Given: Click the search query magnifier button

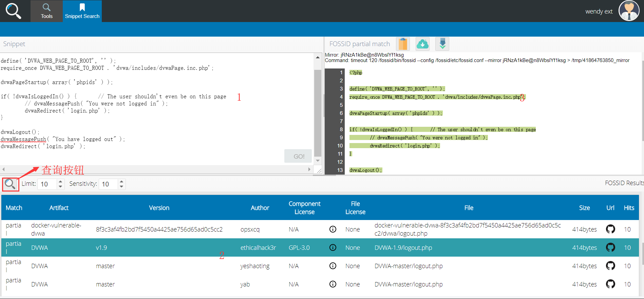Looking at the screenshot, I should (x=10, y=184).
